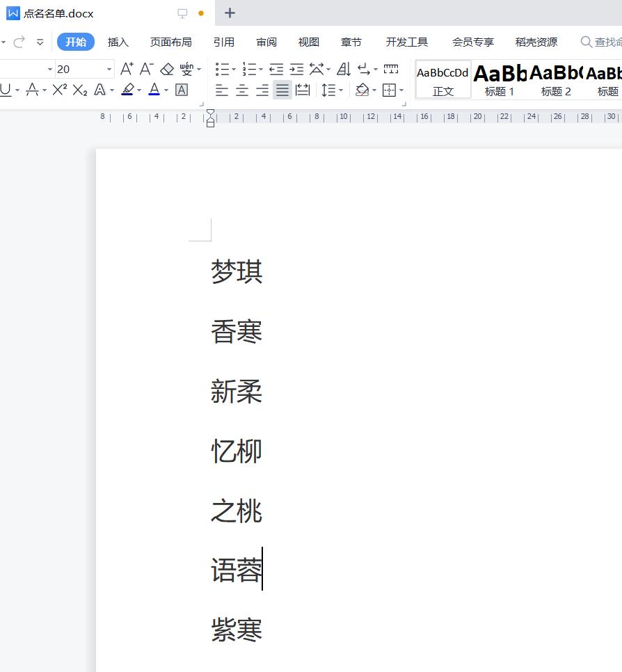
Task: Open the font size dropdown
Action: [x=109, y=69]
